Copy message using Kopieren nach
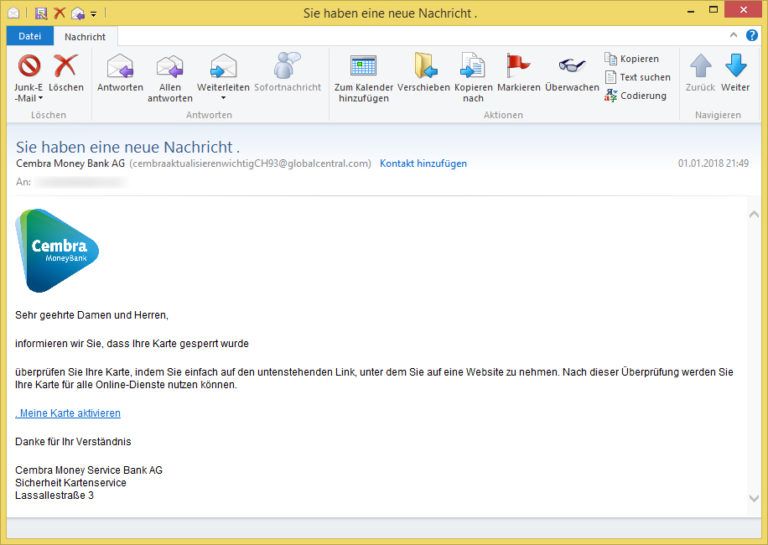This screenshot has height=545, width=768. [473, 78]
